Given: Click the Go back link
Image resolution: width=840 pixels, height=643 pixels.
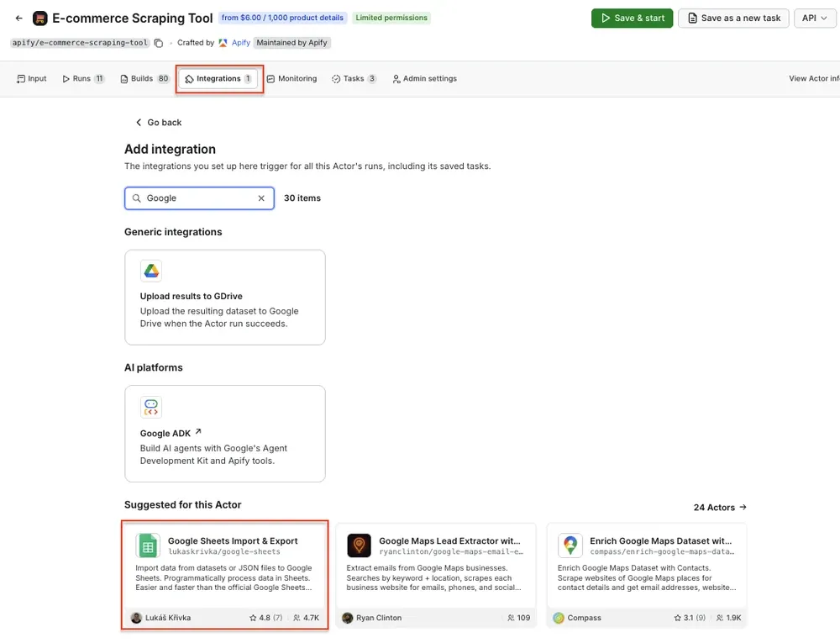Looking at the screenshot, I should click(159, 123).
